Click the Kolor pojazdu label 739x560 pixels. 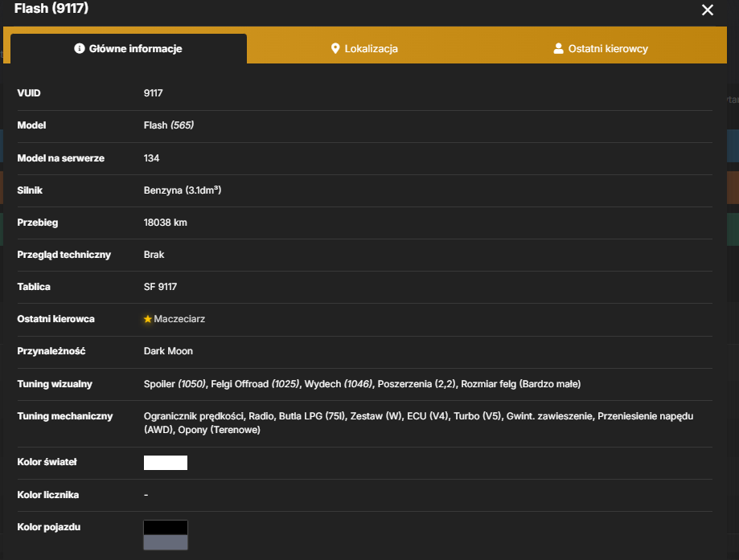pos(49,527)
